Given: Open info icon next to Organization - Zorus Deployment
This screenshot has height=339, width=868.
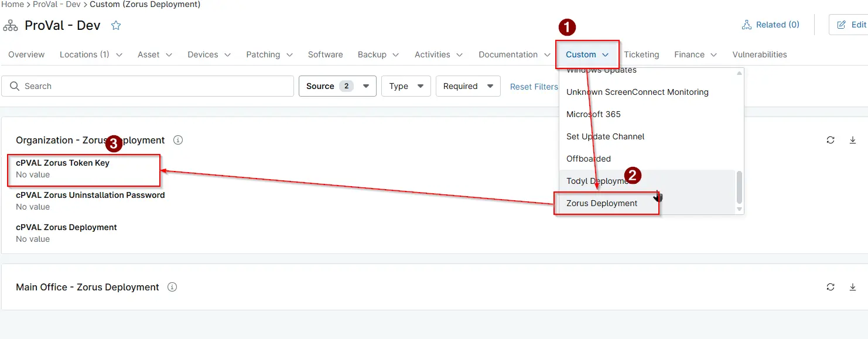Looking at the screenshot, I should (179, 140).
